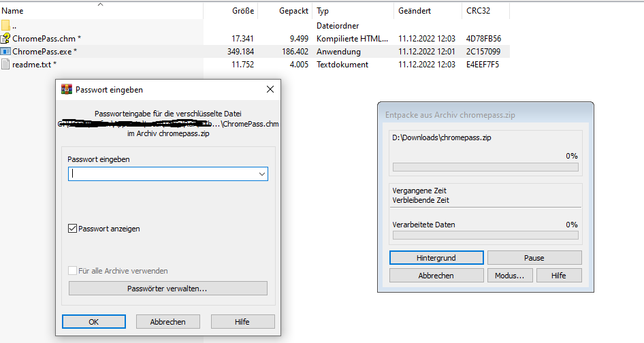Confirm password with OK button
This screenshot has width=644, height=343.
pyautogui.click(x=94, y=322)
